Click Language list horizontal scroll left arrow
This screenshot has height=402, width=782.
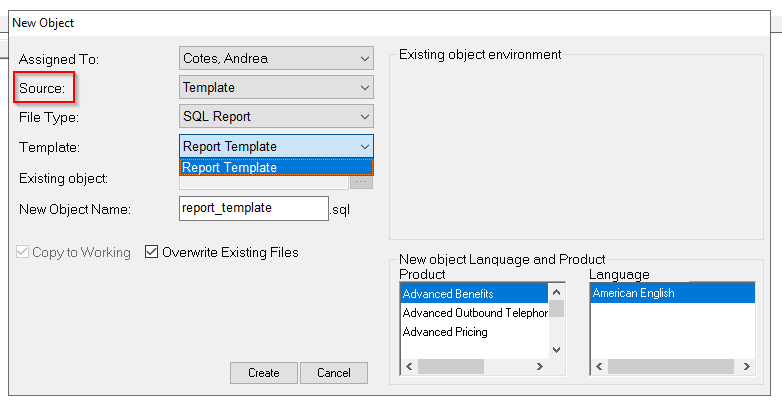[598, 367]
